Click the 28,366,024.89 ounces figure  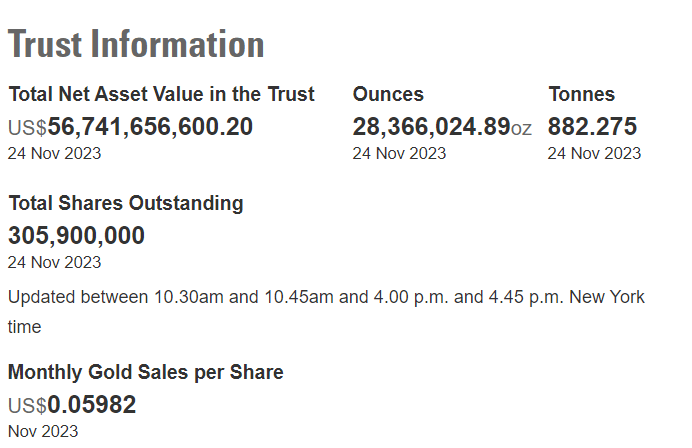tap(430, 127)
